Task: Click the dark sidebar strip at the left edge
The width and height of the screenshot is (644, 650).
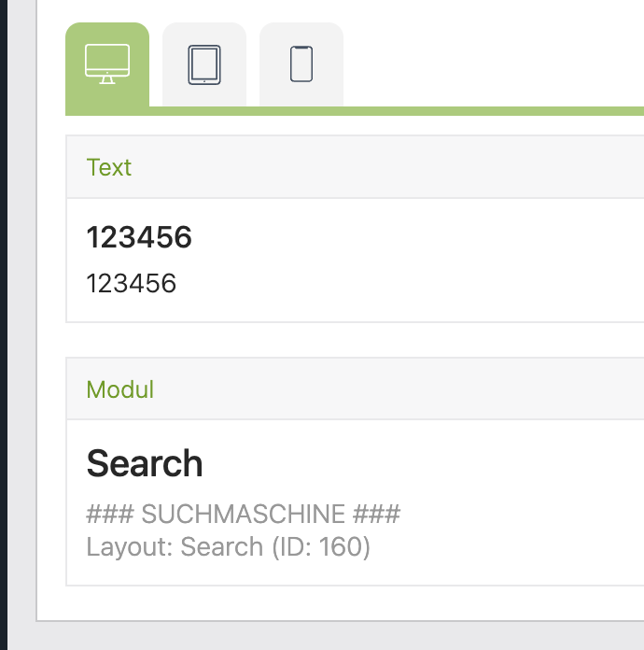Action: (x=3, y=325)
